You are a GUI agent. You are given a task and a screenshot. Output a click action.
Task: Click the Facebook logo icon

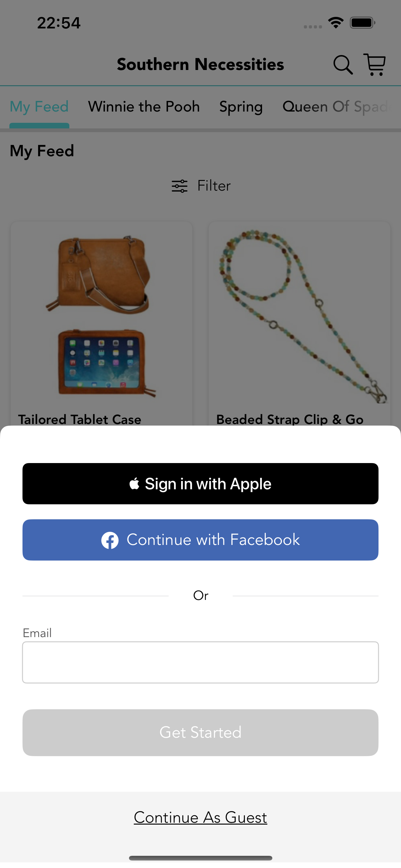click(x=110, y=540)
